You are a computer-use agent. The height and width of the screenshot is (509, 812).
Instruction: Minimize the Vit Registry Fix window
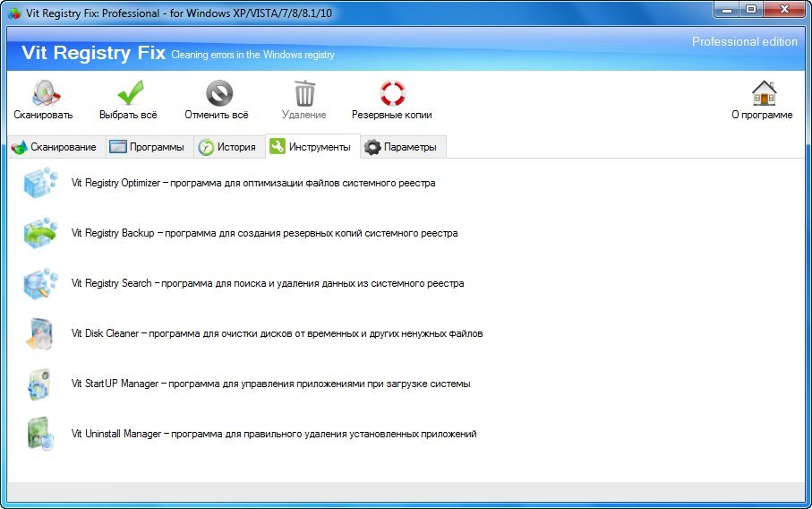pyautogui.click(x=727, y=10)
